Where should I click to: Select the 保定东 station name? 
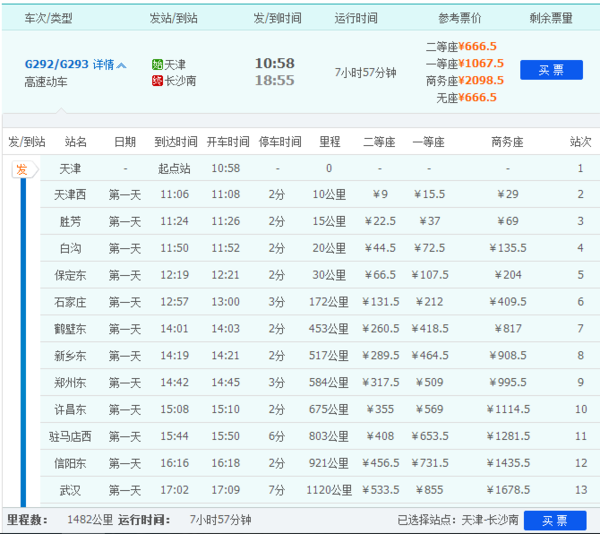tap(70, 275)
